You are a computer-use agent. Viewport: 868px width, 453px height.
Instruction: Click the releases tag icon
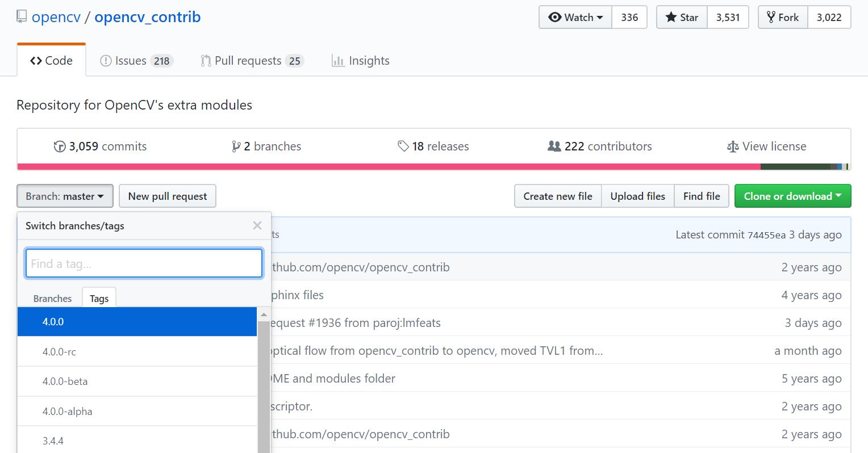click(x=403, y=146)
